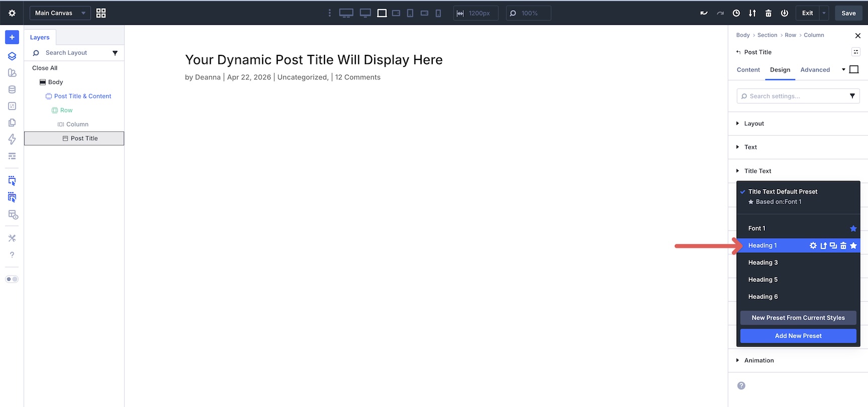Switch to tablet wide breakpoint icon
Image resolution: width=868 pixels, height=407 pixels.
point(396,13)
